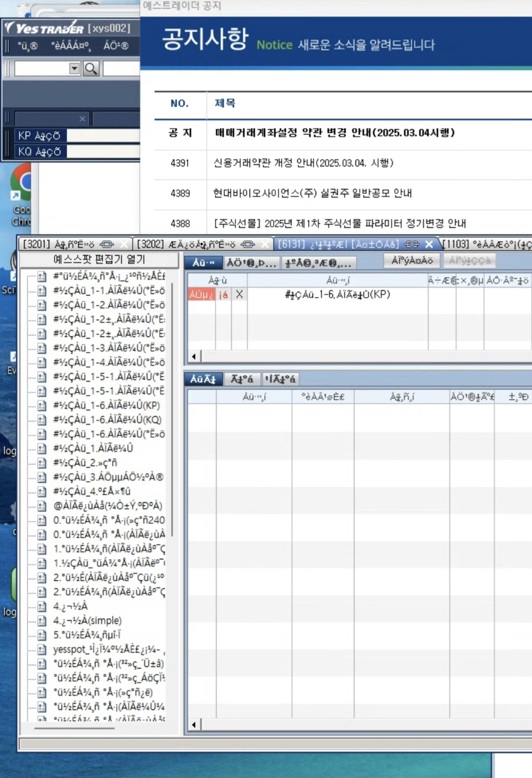Open notice 4389 현대바이오사이언스 실권주 안내
Image resolution: width=532 pixels, height=778 pixels.
tap(312, 194)
